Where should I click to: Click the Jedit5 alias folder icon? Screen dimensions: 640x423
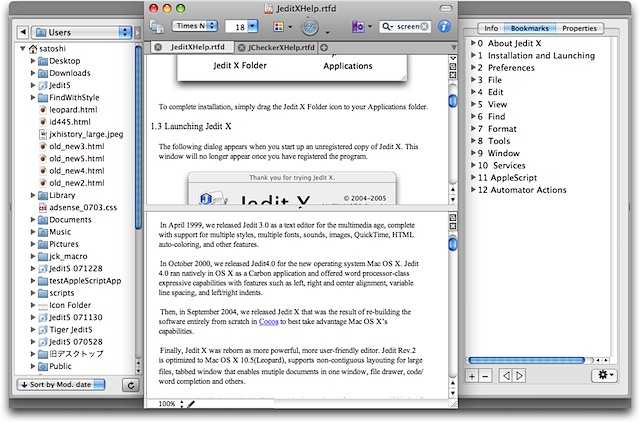point(43,85)
